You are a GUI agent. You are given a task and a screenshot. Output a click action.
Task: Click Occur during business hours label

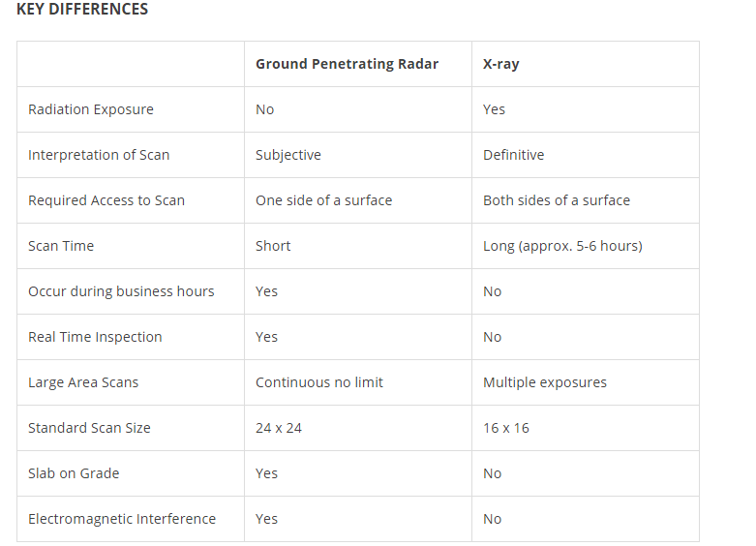pyautogui.click(x=121, y=291)
